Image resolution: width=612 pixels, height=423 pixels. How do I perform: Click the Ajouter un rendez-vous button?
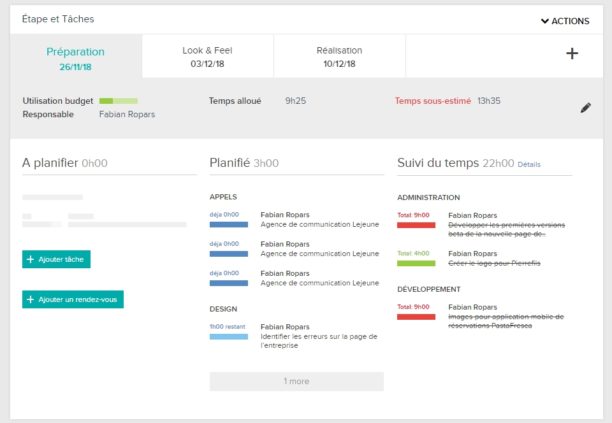[73, 299]
